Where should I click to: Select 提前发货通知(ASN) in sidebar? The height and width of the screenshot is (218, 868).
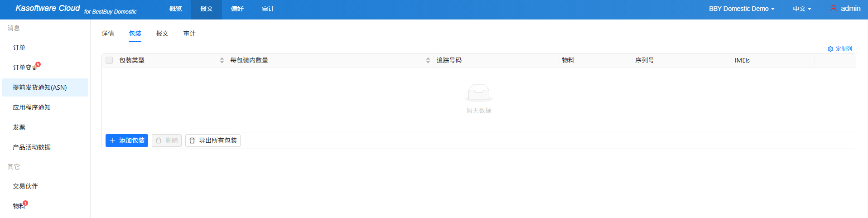tap(45, 87)
